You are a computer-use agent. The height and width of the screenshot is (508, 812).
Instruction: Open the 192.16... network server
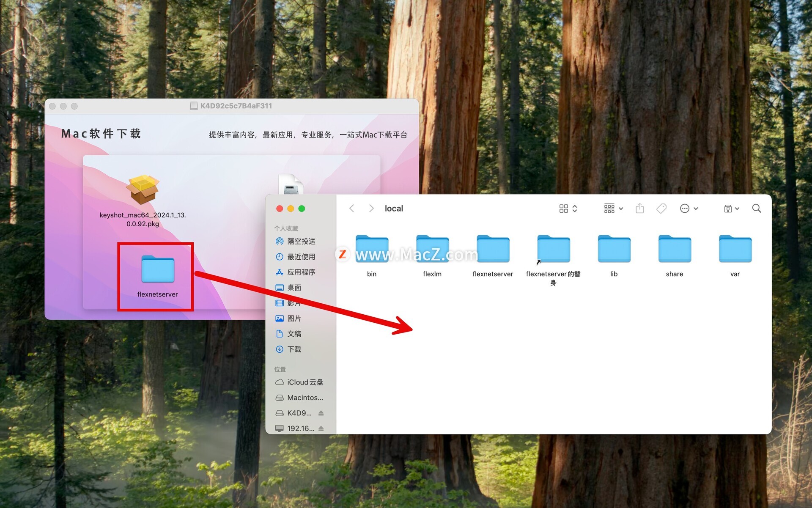tap(295, 428)
